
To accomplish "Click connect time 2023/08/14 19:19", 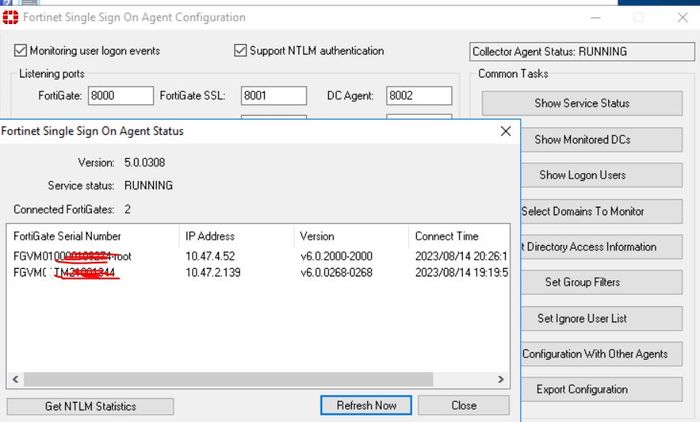I will [461, 272].
